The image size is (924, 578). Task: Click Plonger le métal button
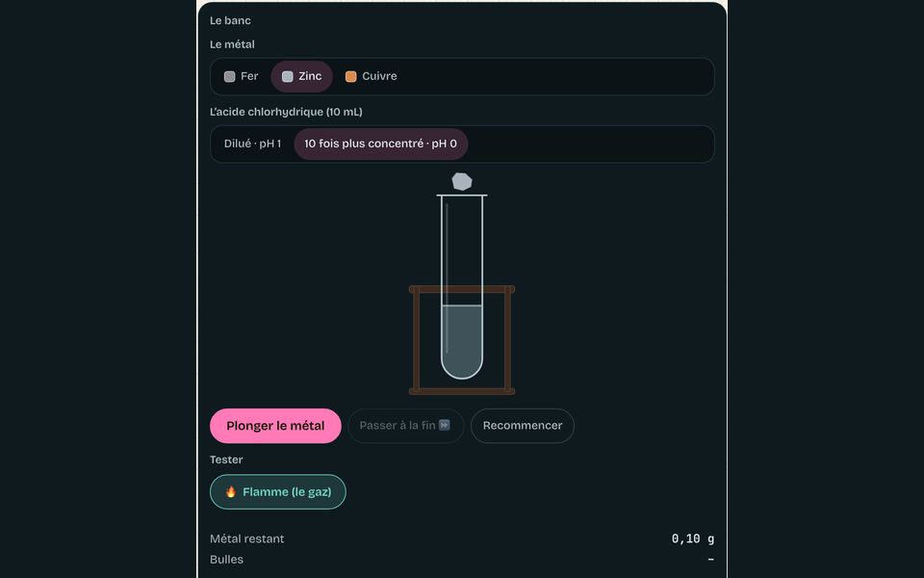275,426
